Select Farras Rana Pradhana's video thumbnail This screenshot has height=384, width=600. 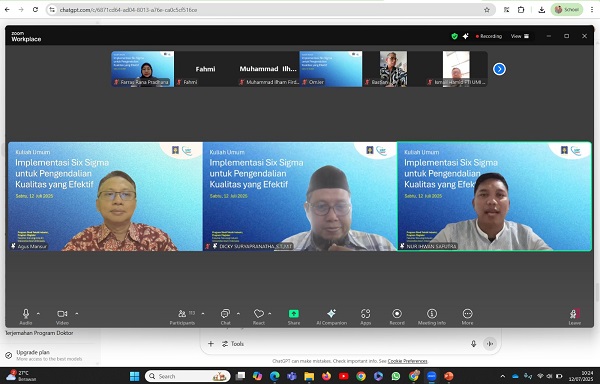pyautogui.click(x=142, y=69)
